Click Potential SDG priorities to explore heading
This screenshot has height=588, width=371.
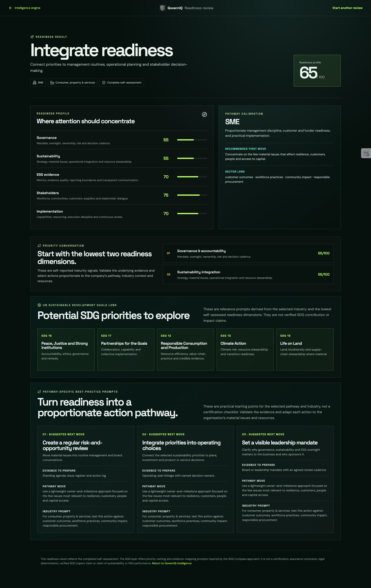click(114, 315)
